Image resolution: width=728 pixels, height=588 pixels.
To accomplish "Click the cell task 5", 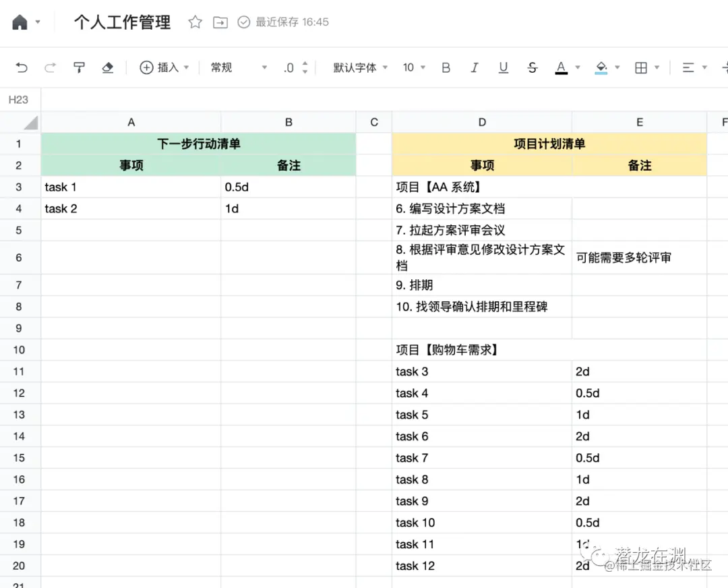I will [482, 415].
